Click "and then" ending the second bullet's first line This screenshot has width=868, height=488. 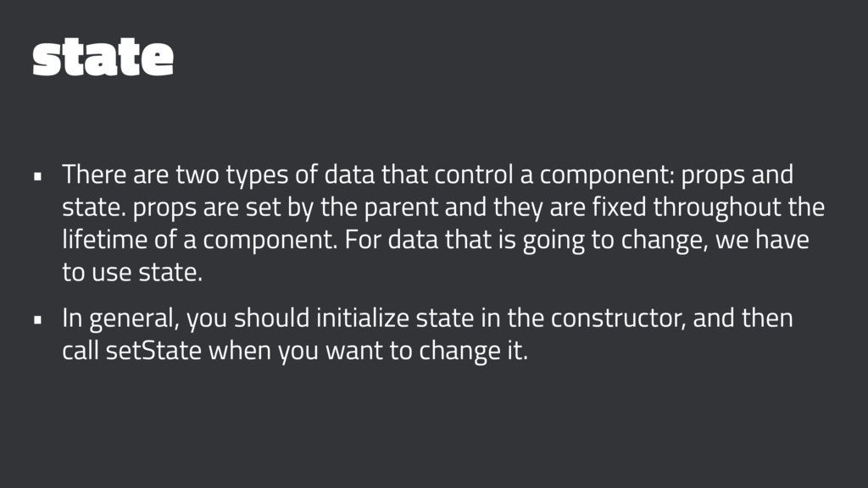click(743, 319)
